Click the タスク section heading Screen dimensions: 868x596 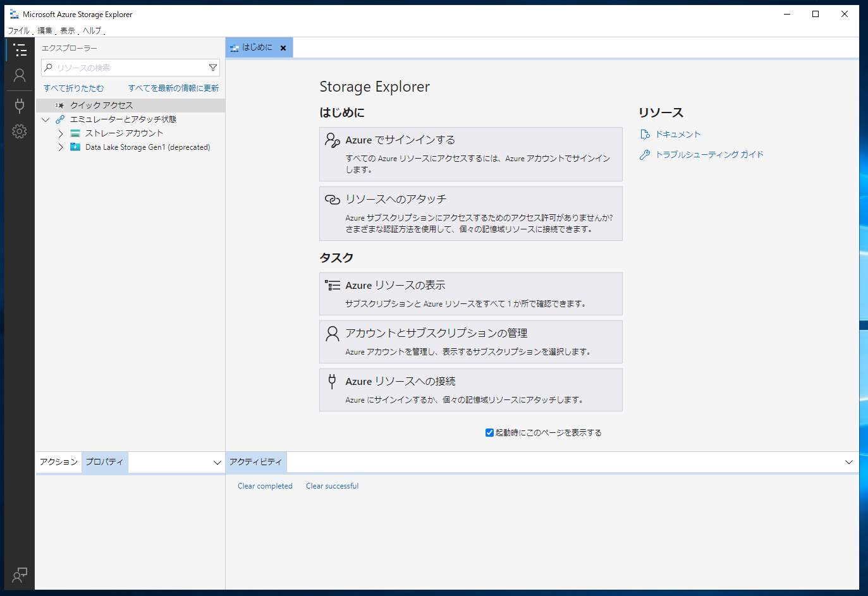(336, 258)
